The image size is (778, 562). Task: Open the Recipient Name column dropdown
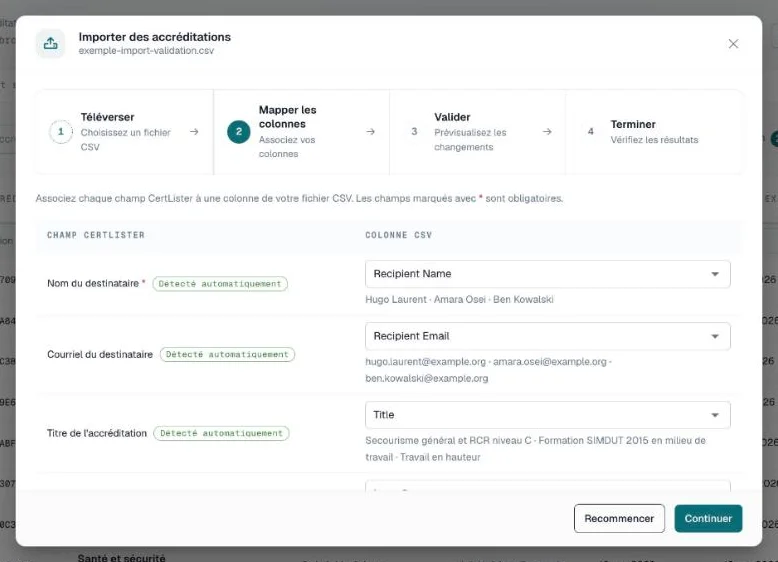[x=547, y=274]
